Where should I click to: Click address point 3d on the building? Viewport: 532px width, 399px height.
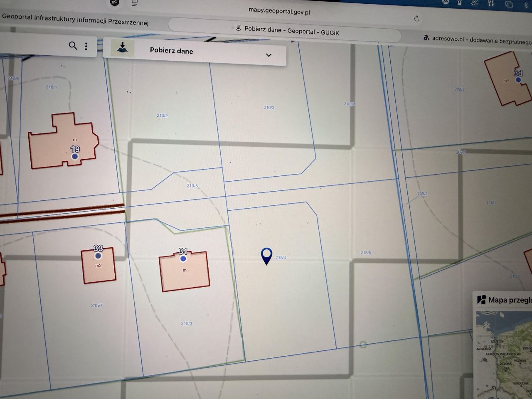(518, 79)
